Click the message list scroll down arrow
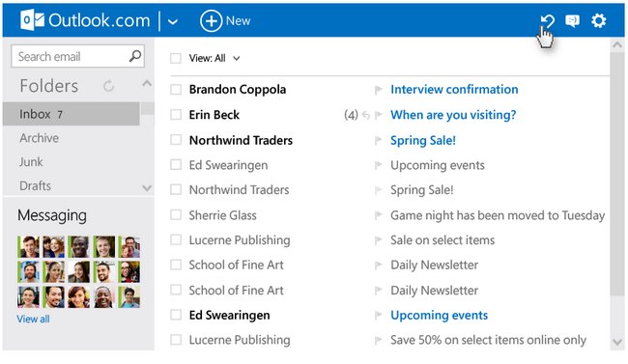The height and width of the screenshot is (364, 628). click(x=617, y=342)
